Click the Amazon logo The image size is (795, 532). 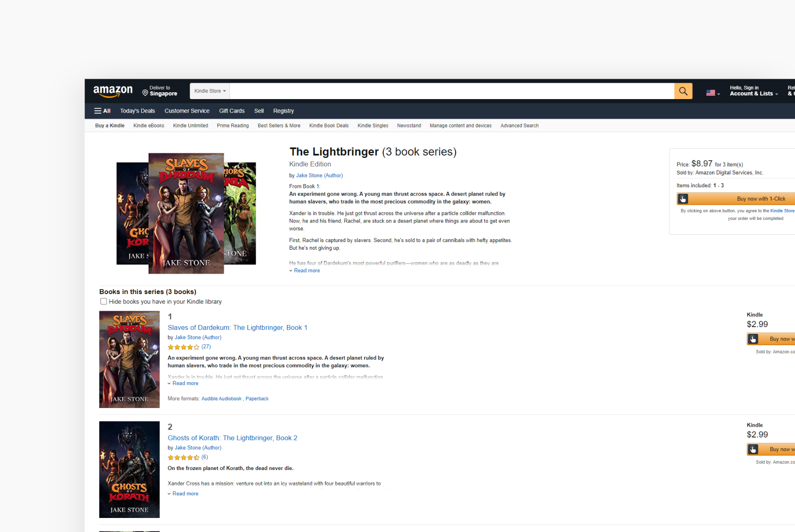tap(113, 91)
